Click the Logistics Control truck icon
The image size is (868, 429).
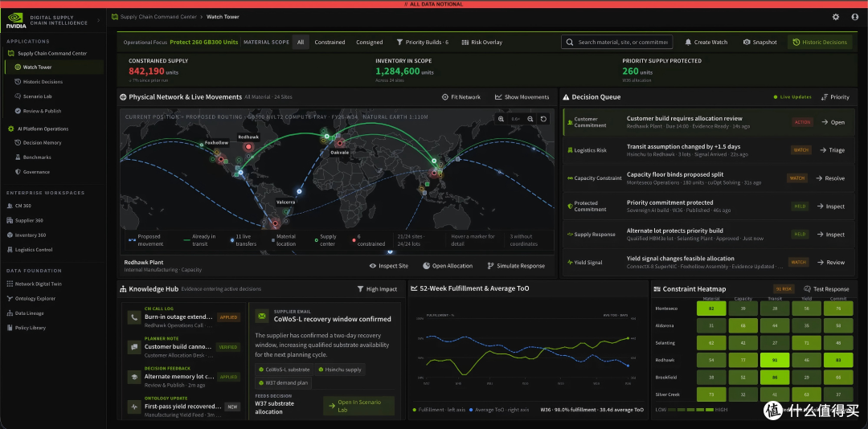click(x=10, y=250)
